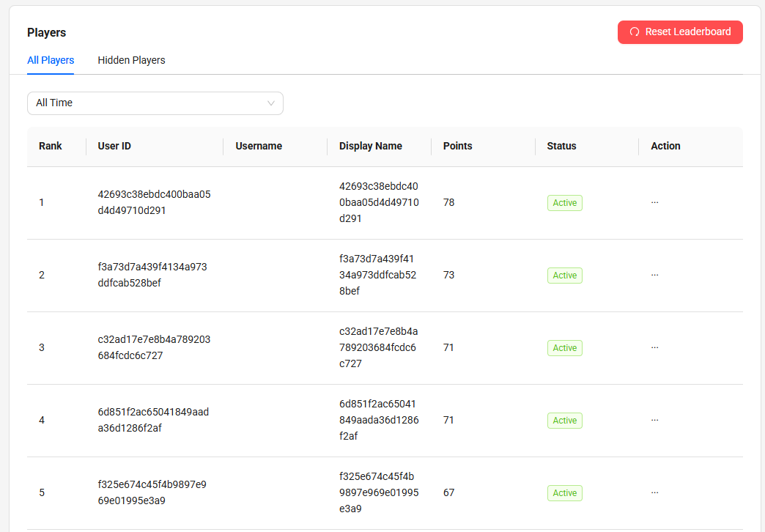
Task: Open action menu for rank 5 player
Action: [x=655, y=493]
